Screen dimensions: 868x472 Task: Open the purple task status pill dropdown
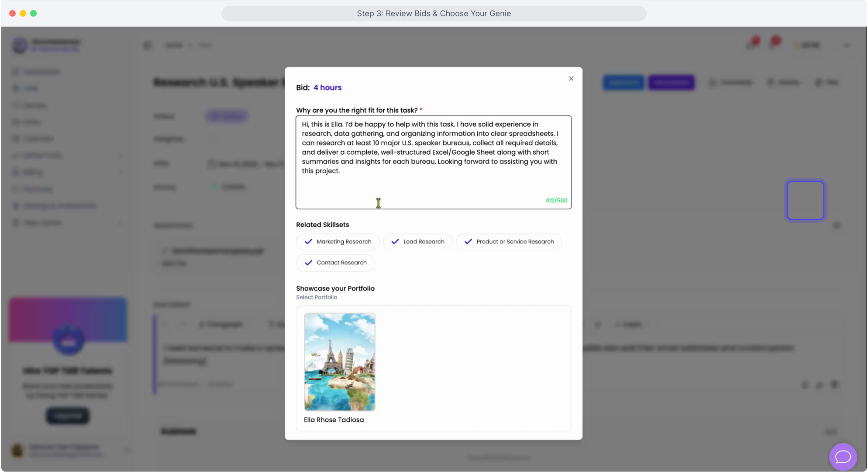tap(227, 116)
